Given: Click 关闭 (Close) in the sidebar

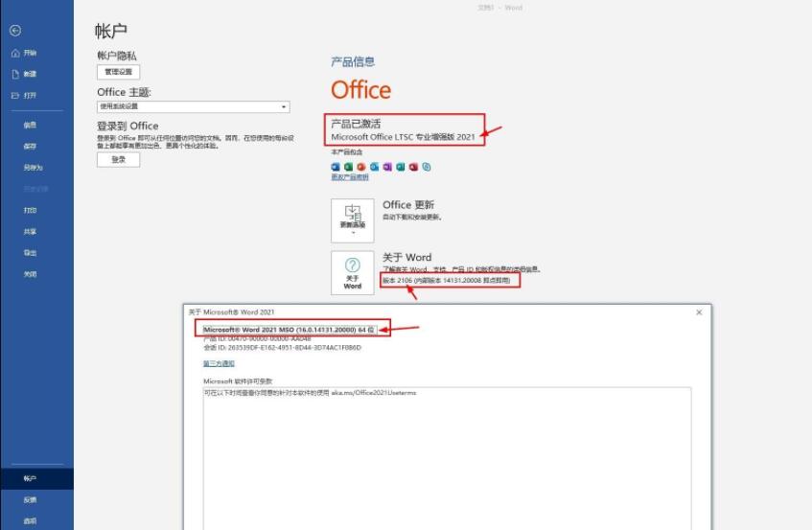Looking at the screenshot, I should coord(30,274).
